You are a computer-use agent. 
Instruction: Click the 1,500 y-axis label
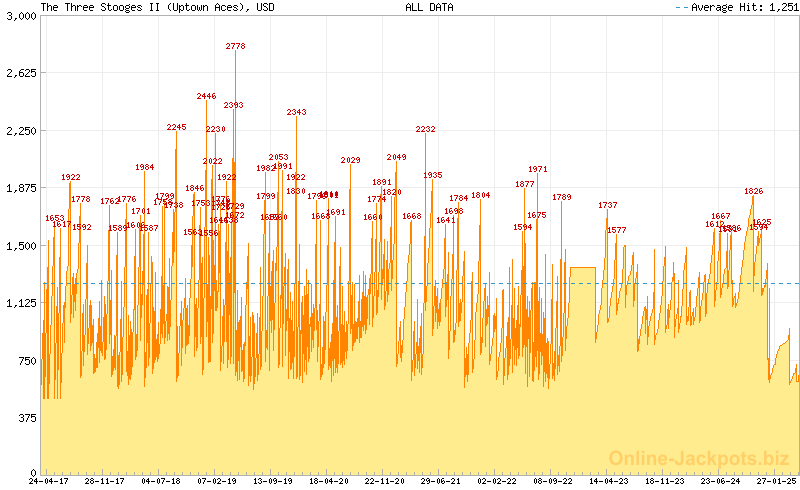pos(20,246)
